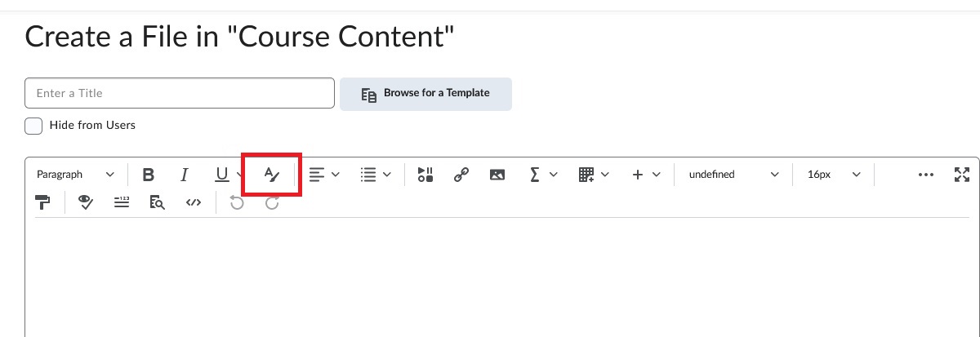Show more actions via the ellipsis
This screenshot has height=337, width=980.
(x=925, y=174)
